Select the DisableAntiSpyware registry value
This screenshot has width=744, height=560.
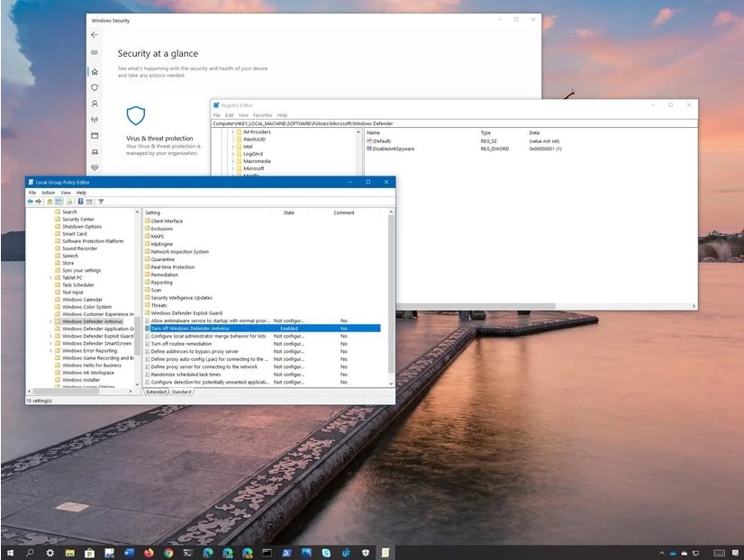pos(393,149)
